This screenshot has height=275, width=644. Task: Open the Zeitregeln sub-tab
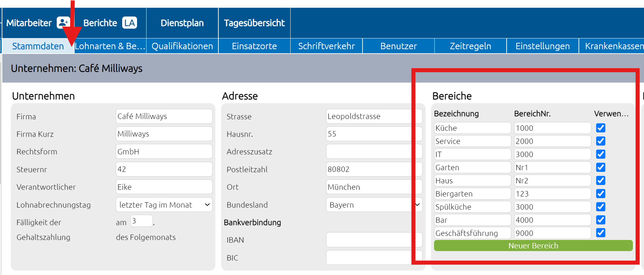click(x=471, y=46)
